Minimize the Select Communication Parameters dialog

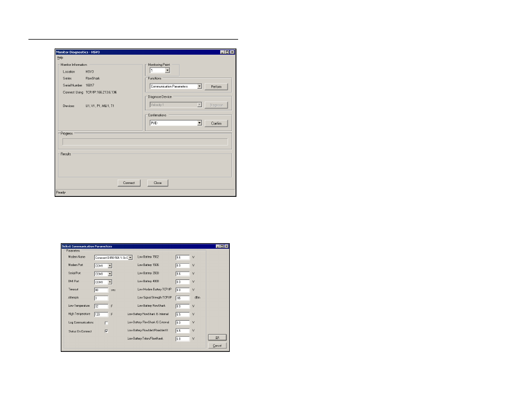pyautogui.click(x=217, y=246)
